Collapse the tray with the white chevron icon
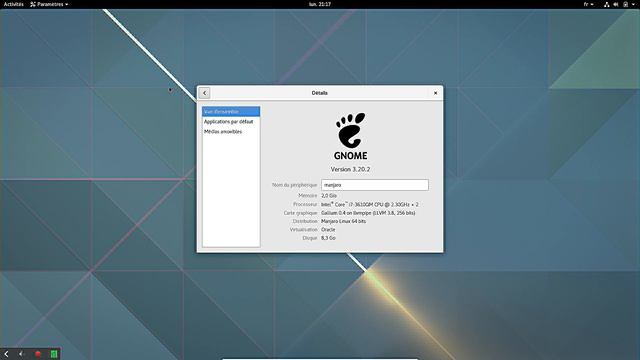640x360 pixels. point(6,354)
